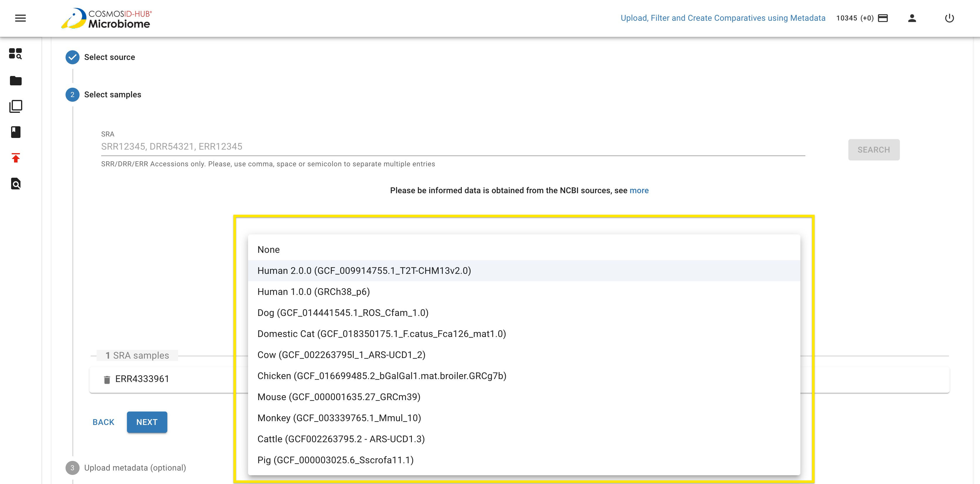980x484 pixels.
Task: Open the folder icon in the sidebar
Action: [x=15, y=81]
